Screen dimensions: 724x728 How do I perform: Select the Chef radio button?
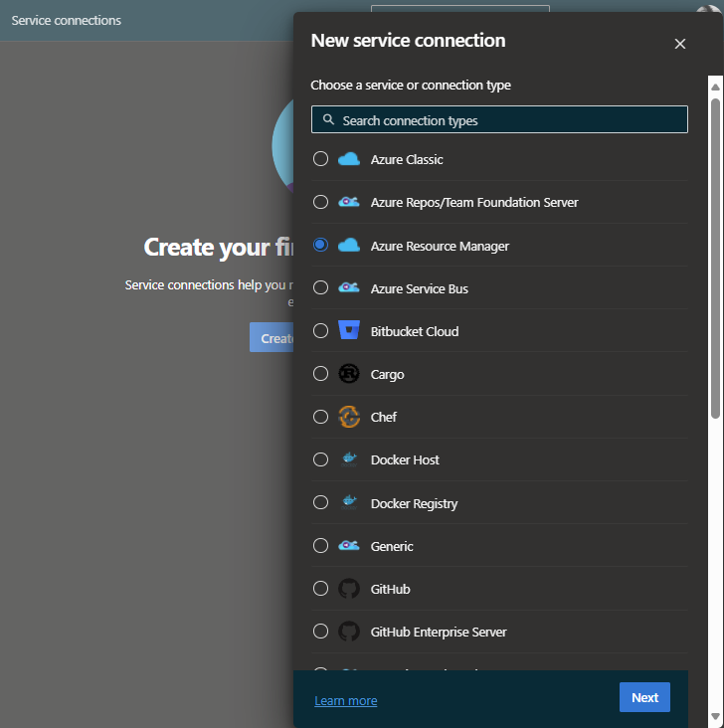tap(320, 417)
